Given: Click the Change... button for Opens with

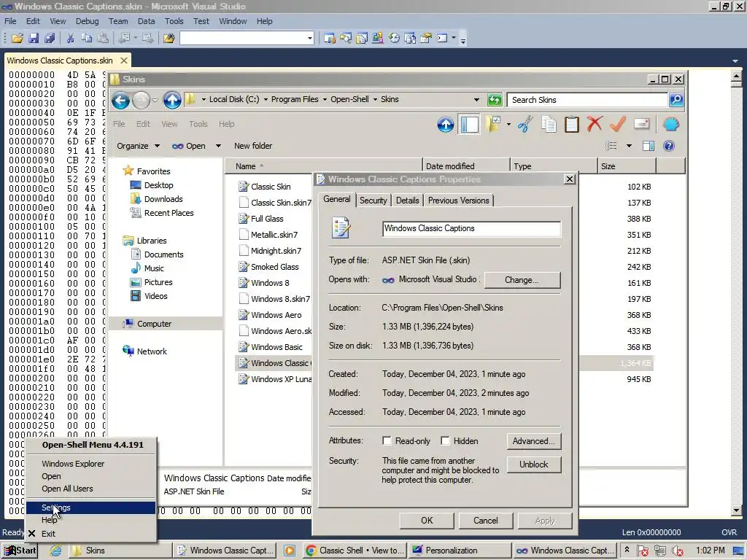Looking at the screenshot, I should pos(522,280).
